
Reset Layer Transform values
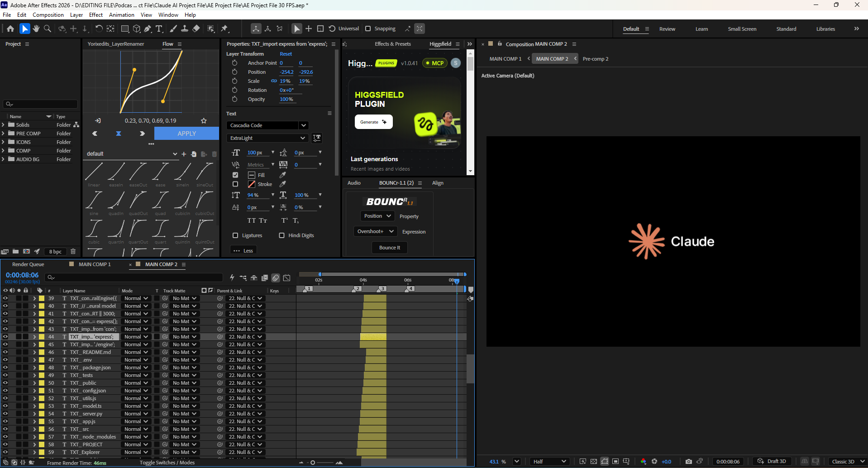point(286,54)
